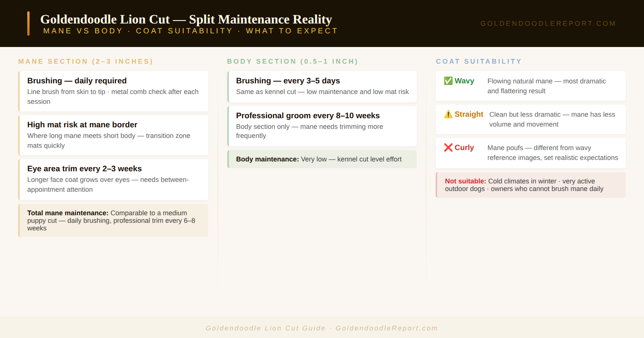Click GOLDENDOODLEREPORT.COM in the header

548,23
